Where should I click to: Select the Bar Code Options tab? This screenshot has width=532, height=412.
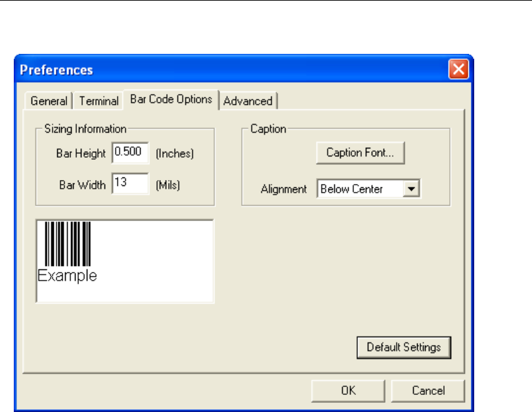click(171, 99)
